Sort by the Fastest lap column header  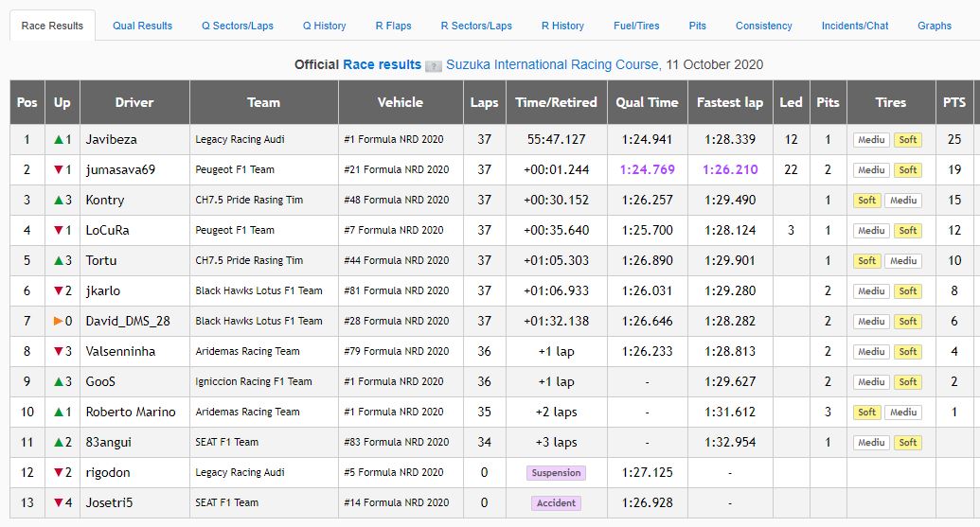pyautogui.click(x=729, y=102)
